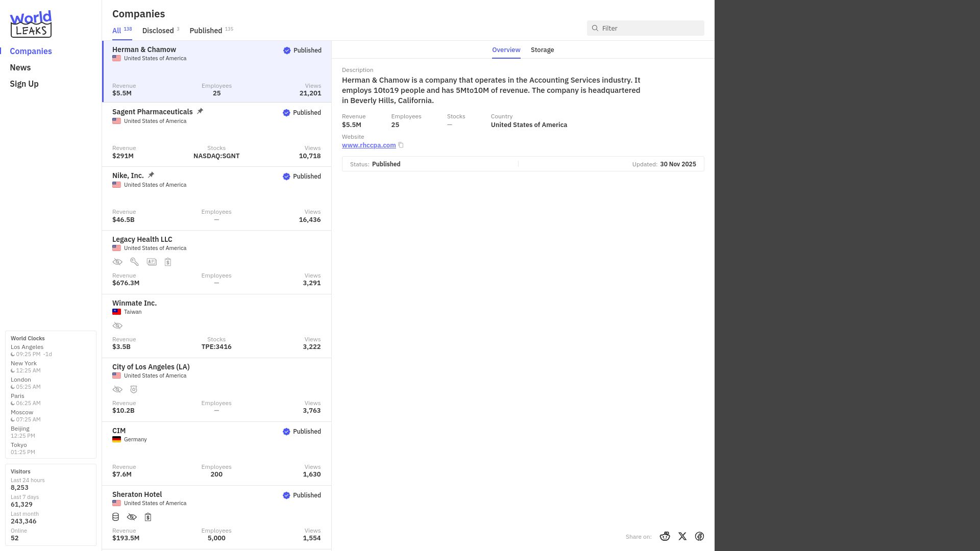Open the Legacy Health LLC entry
The height and width of the screenshot is (551, 980).
[x=217, y=262]
